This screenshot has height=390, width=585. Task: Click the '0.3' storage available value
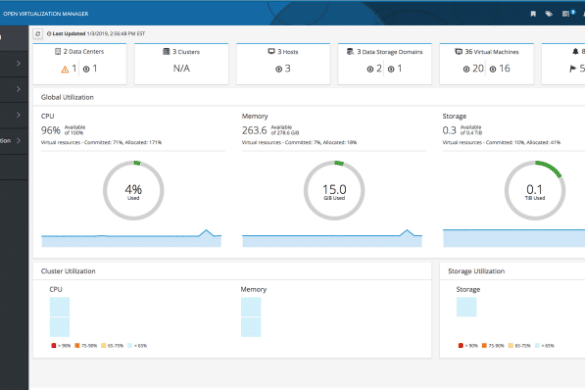click(450, 130)
